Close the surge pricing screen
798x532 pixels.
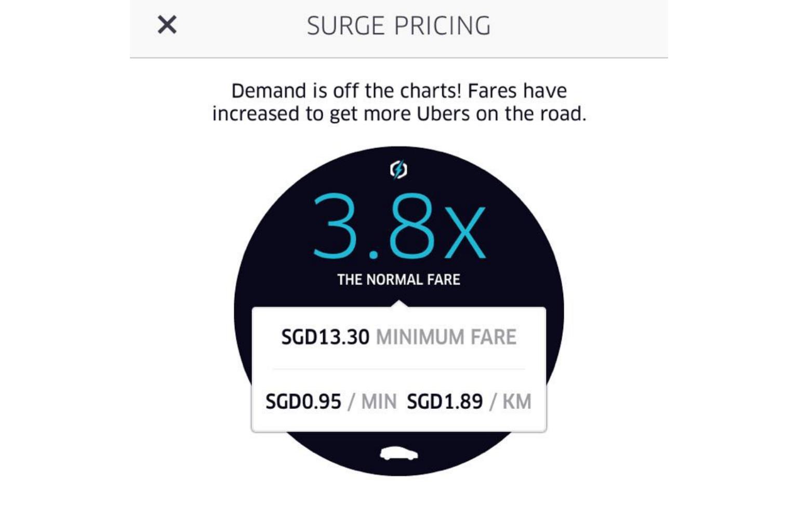[167, 25]
